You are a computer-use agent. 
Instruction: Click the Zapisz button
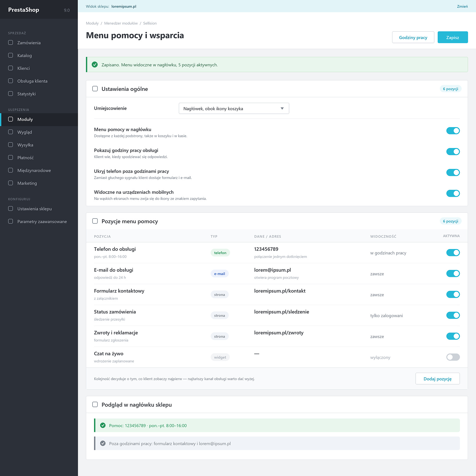coord(452,37)
